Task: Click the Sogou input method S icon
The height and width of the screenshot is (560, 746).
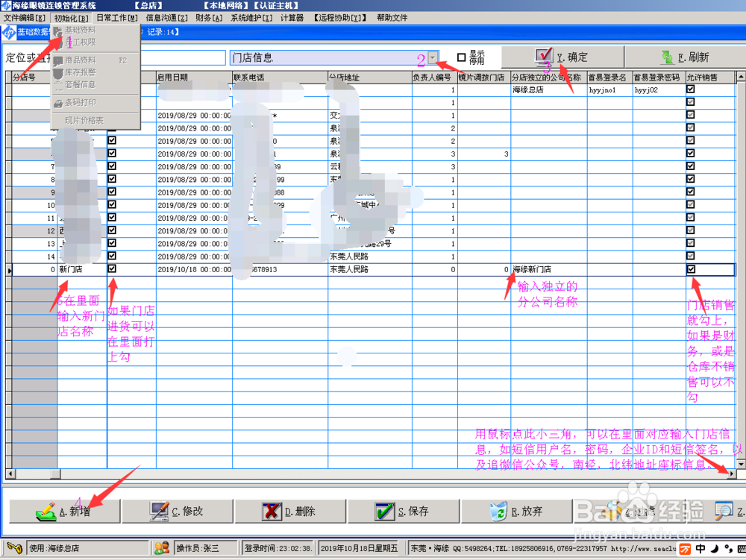Action: (x=685, y=549)
